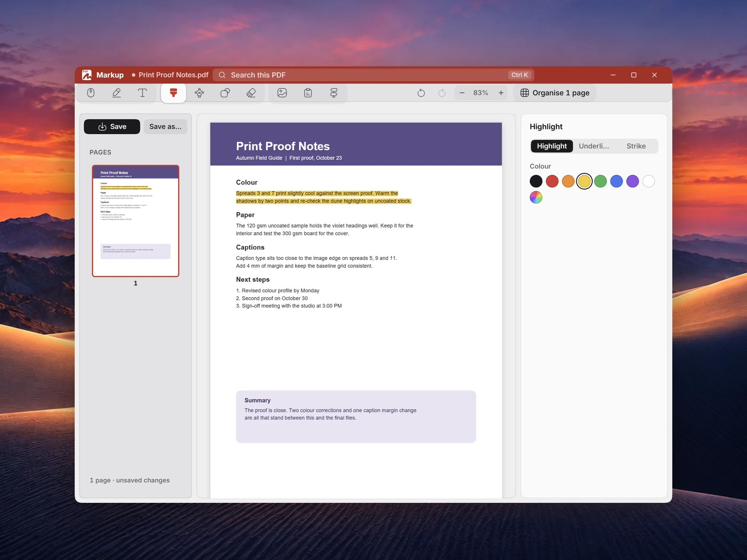Focus the Search this PDF field
The height and width of the screenshot is (560, 747).
tap(373, 75)
